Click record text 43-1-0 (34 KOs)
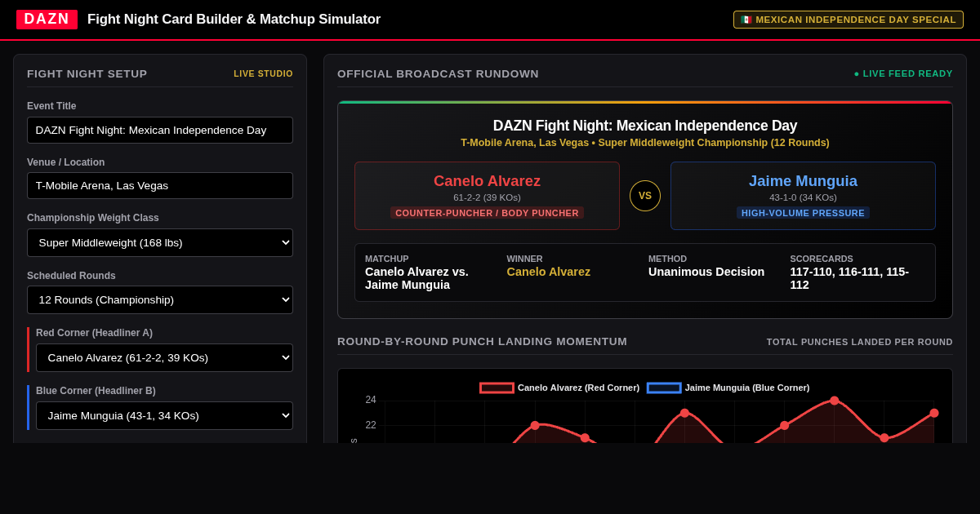 [803, 197]
